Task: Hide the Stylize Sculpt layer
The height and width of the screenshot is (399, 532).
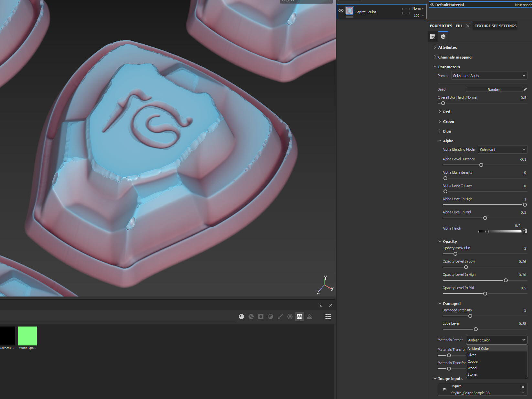Action: [341, 11]
